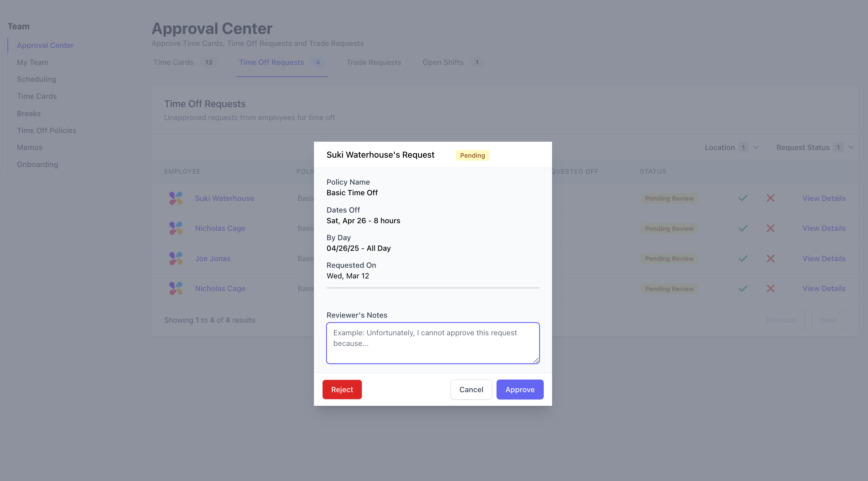This screenshot has width=868, height=481.
Task: Click the reject X for Suki Waterhouse
Action: point(770,198)
